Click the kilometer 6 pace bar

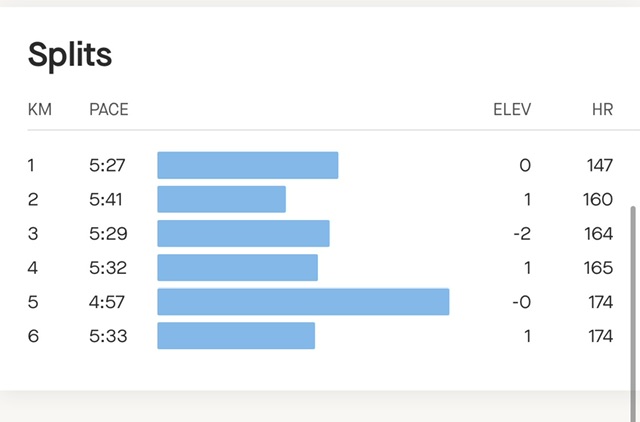236,336
